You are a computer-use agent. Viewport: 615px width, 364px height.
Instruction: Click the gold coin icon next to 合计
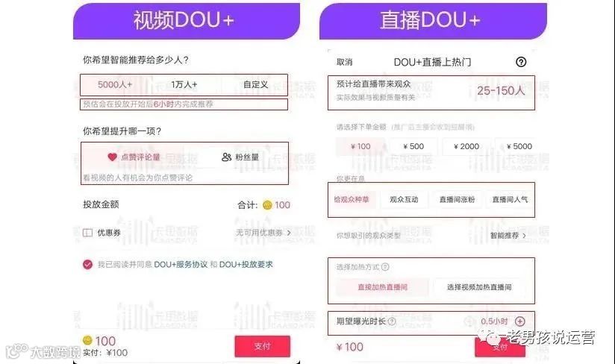[x=267, y=205]
